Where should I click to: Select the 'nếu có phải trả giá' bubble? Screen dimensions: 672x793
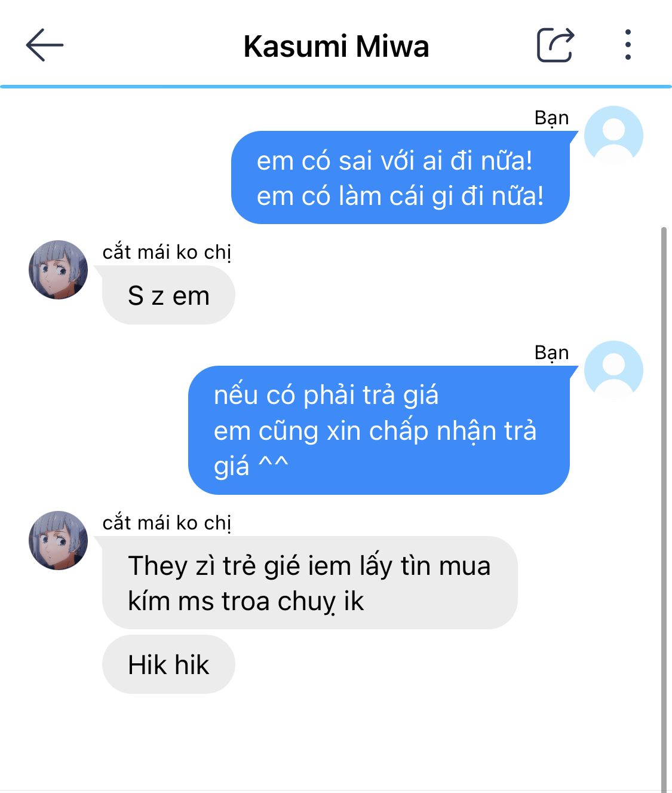click(x=379, y=430)
